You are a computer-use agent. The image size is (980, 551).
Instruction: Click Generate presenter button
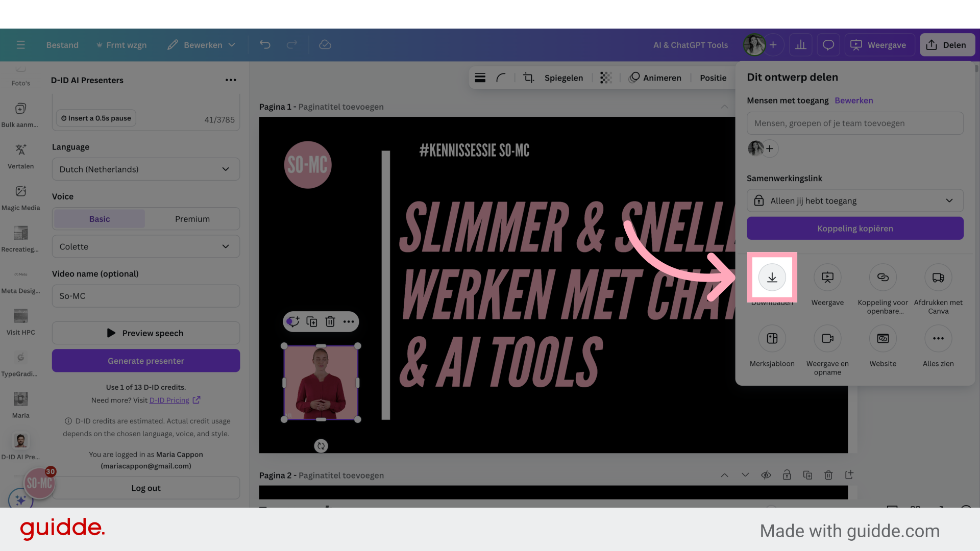(146, 361)
